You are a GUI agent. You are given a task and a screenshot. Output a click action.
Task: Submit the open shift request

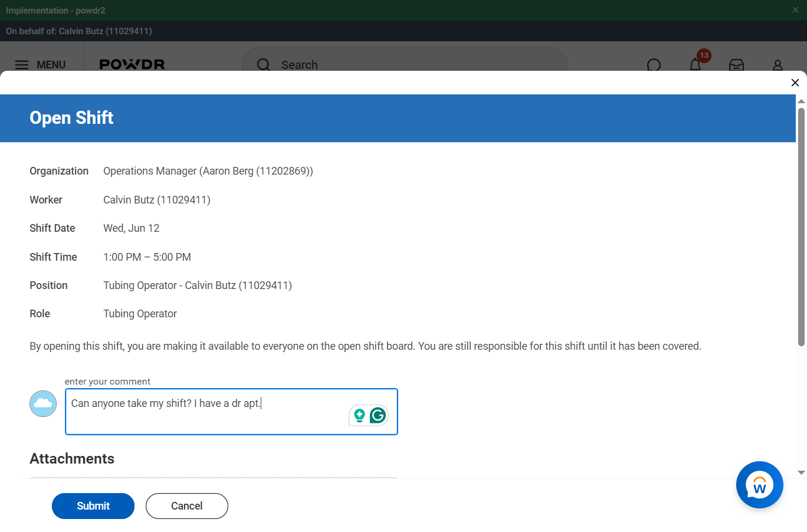[x=93, y=506]
